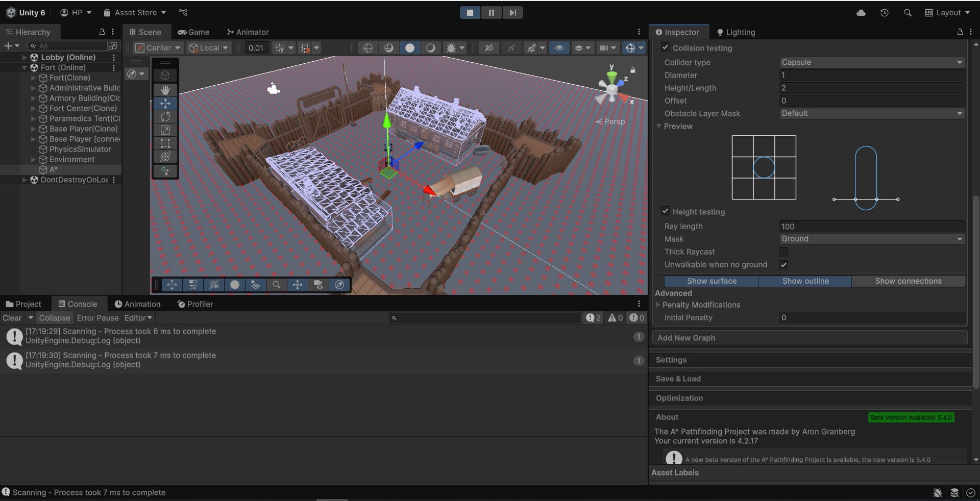This screenshot has height=501, width=980.
Task: Switch to the Profiler tab
Action: (x=195, y=304)
